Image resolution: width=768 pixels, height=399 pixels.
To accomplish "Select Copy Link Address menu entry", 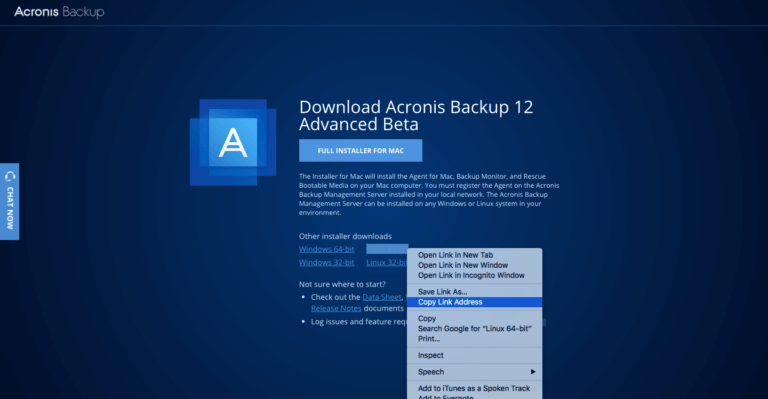I will pos(475,302).
